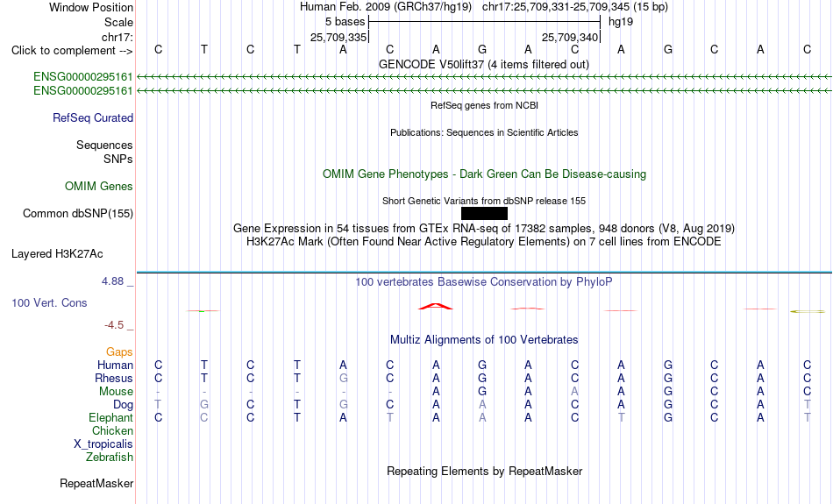The width and height of the screenshot is (833, 504).
Task: Open the OMIM Genes track label
Action: click(x=99, y=187)
